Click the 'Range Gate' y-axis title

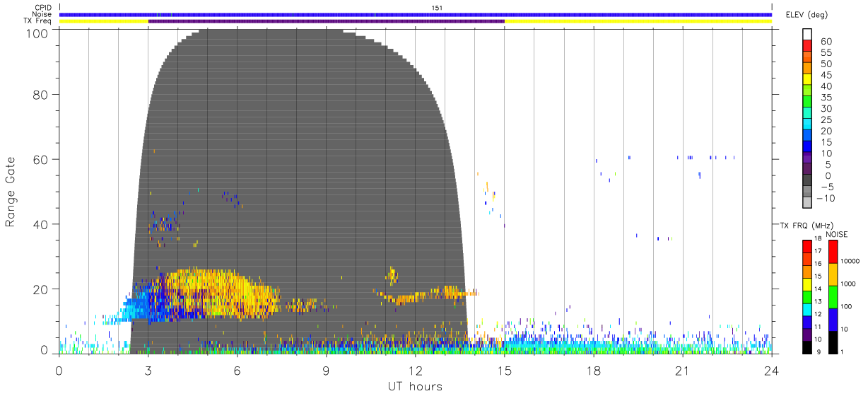pyautogui.click(x=11, y=191)
